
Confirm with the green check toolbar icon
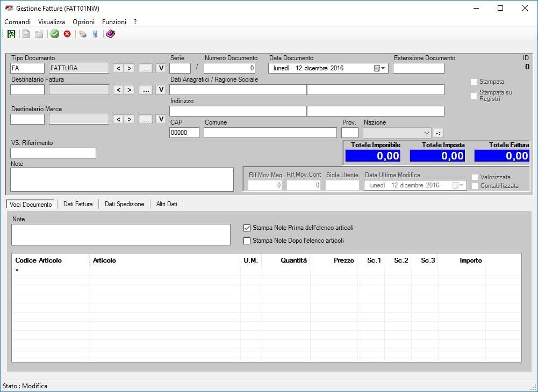point(54,34)
